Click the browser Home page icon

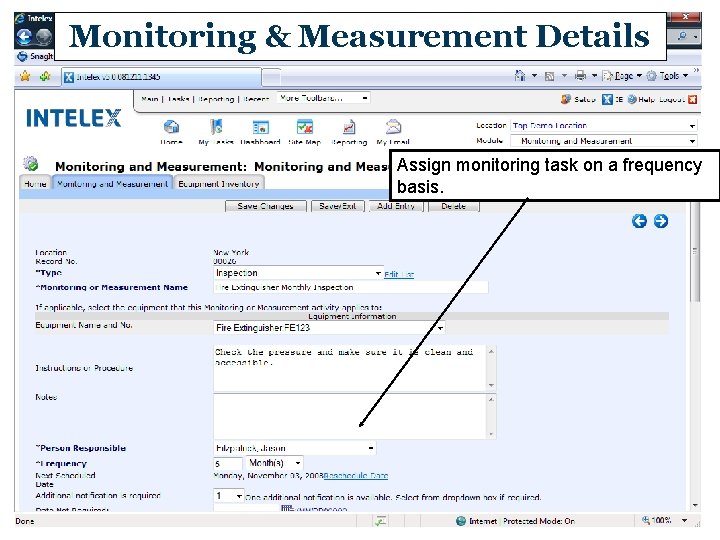coord(520,76)
